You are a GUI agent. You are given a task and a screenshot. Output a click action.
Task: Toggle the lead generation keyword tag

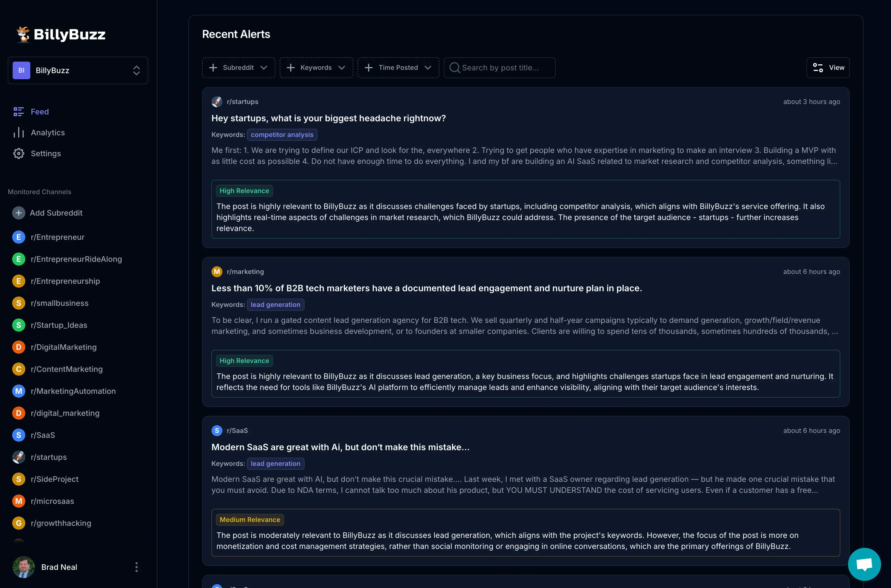[x=276, y=304]
